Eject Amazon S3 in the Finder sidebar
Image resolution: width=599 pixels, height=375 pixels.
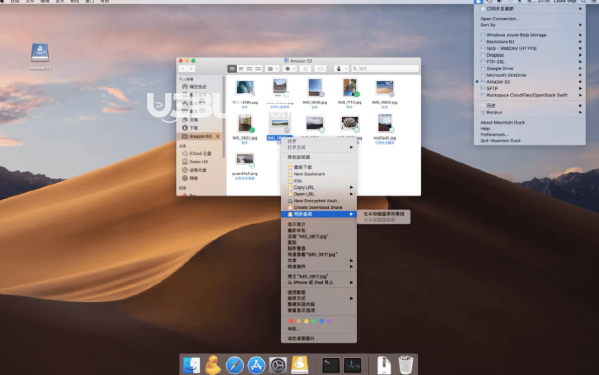coord(218,136)
